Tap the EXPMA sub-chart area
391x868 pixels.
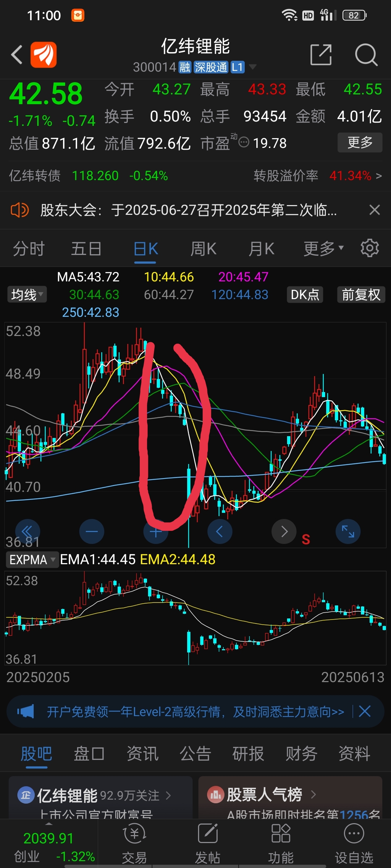click(x=195, y=618)
